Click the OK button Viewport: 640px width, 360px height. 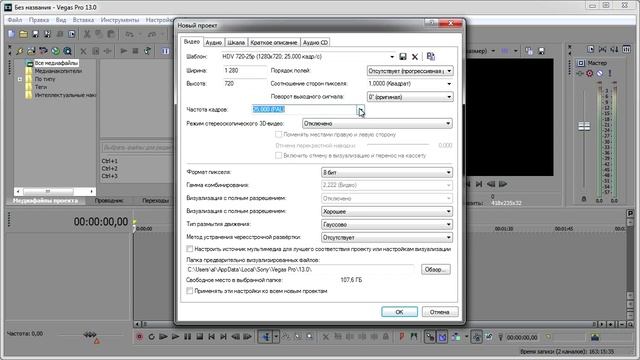(400, 312)
